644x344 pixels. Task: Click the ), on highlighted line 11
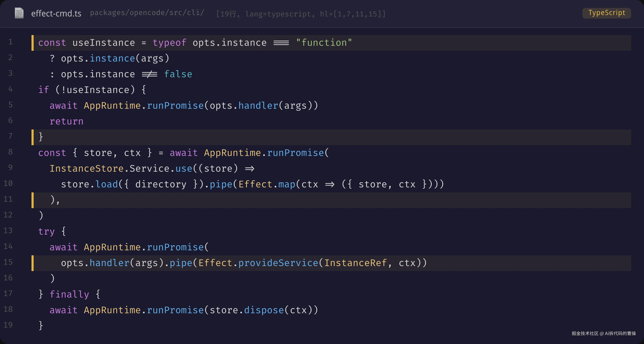coord(55,200)
